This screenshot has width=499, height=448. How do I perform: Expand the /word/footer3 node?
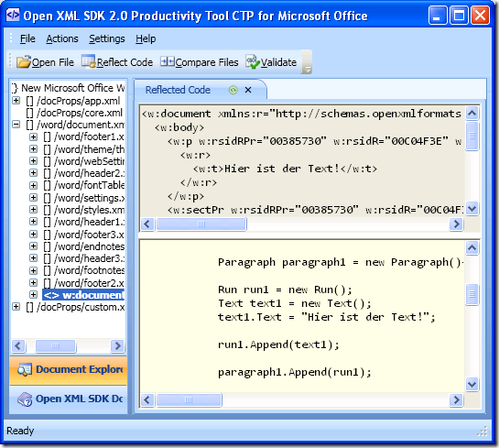(x=33, y=234)
